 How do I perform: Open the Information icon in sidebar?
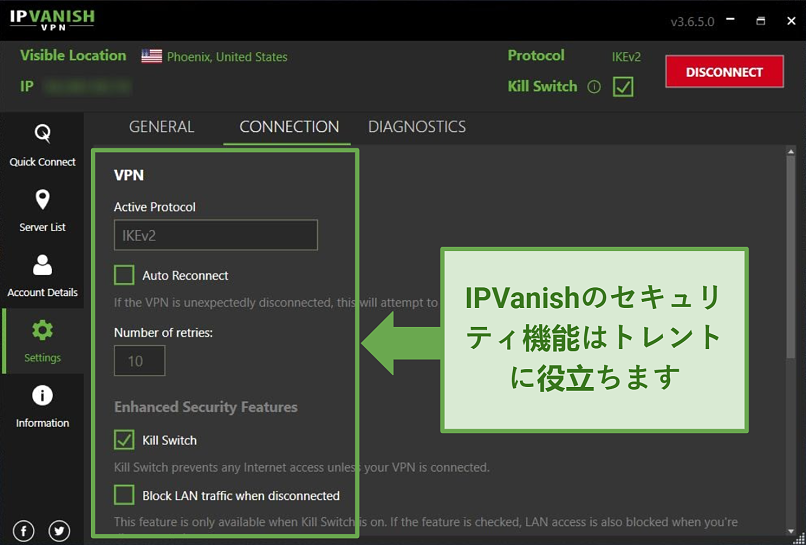42,395
